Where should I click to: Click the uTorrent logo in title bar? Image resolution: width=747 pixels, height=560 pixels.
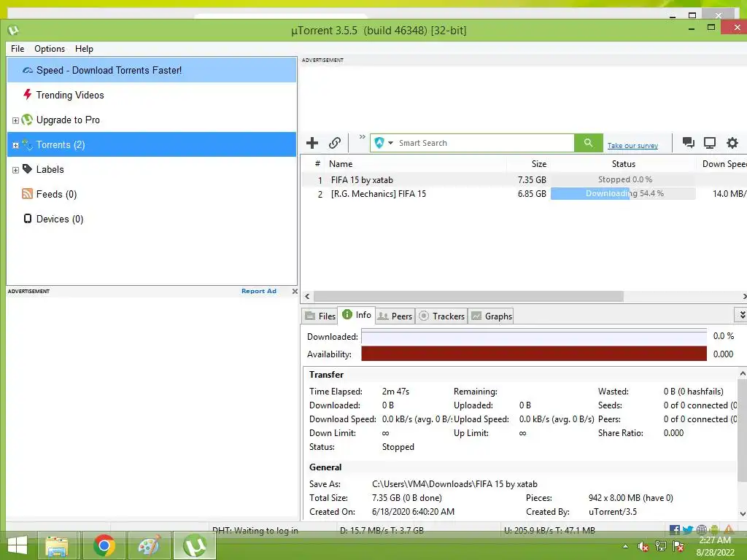pos(13,31)
